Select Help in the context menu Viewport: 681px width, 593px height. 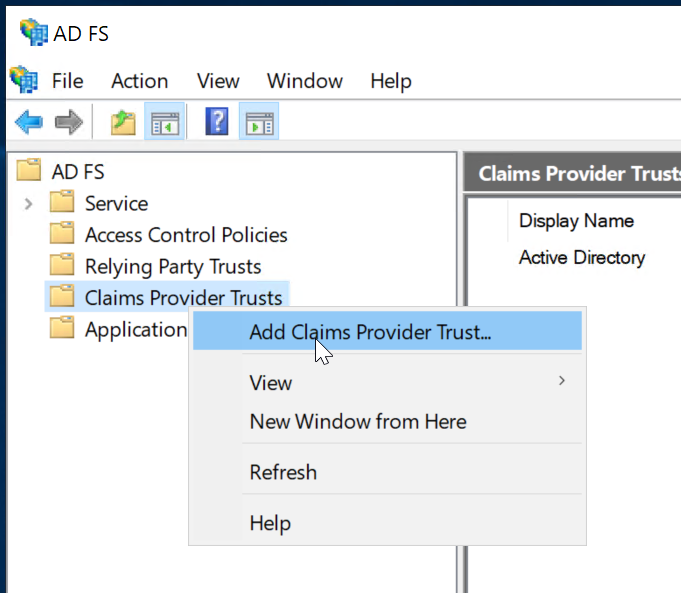point(387,523)
